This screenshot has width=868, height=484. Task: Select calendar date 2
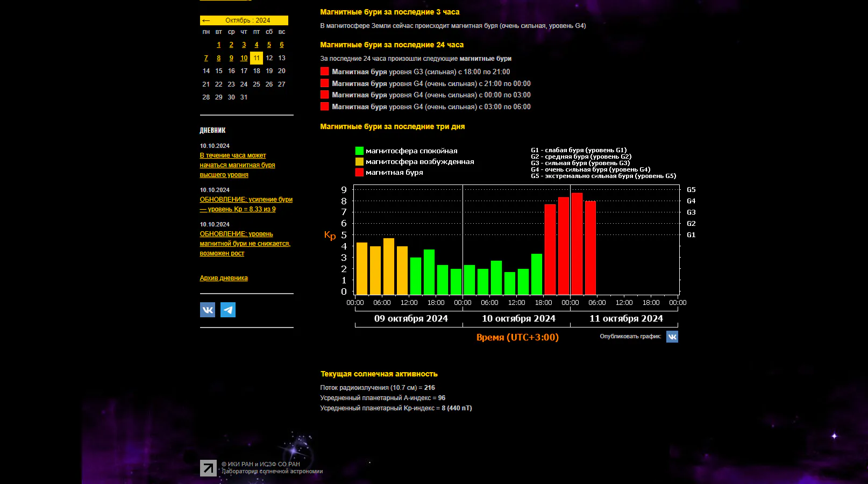point(231,45)
